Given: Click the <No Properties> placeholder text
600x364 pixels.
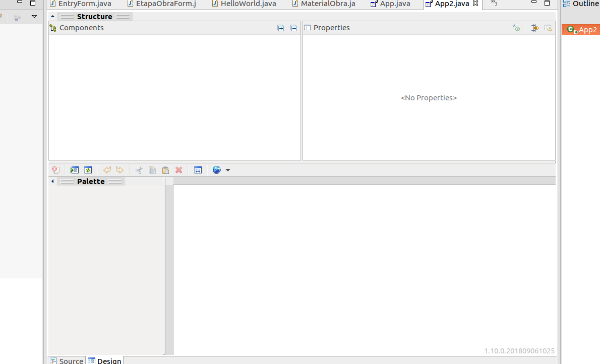Looking at the screenshot, I should [x=429, y=98].
